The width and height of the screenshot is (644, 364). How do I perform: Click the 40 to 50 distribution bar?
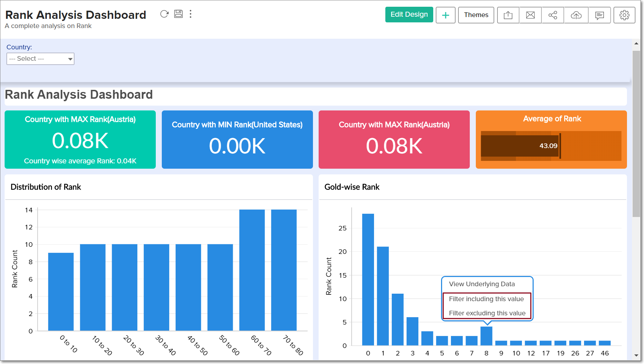click(188, 287)
